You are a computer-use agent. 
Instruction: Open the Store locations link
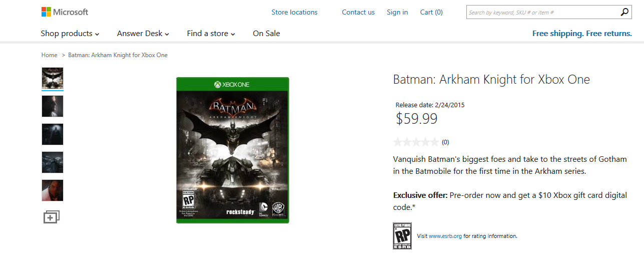tap(294, 12)
